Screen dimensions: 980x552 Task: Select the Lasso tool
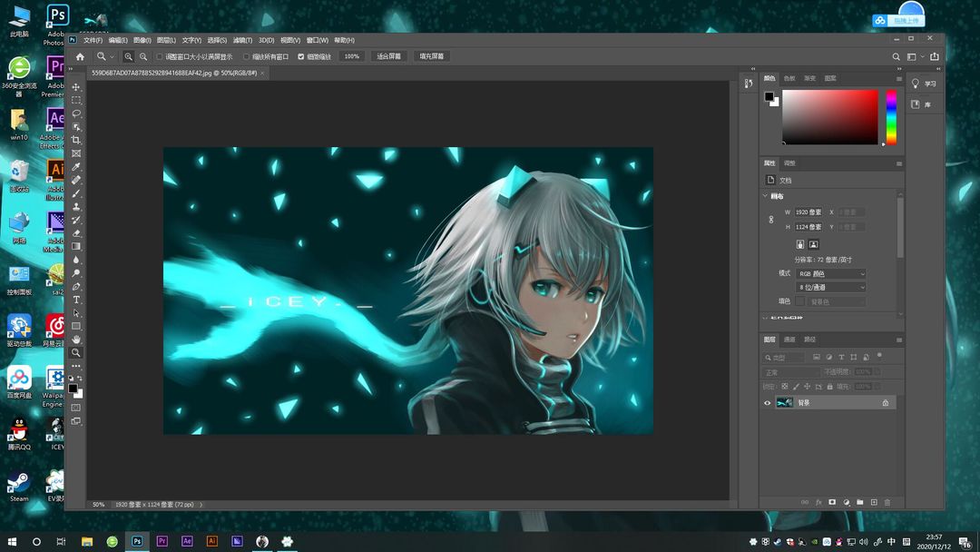pos(76,113)
